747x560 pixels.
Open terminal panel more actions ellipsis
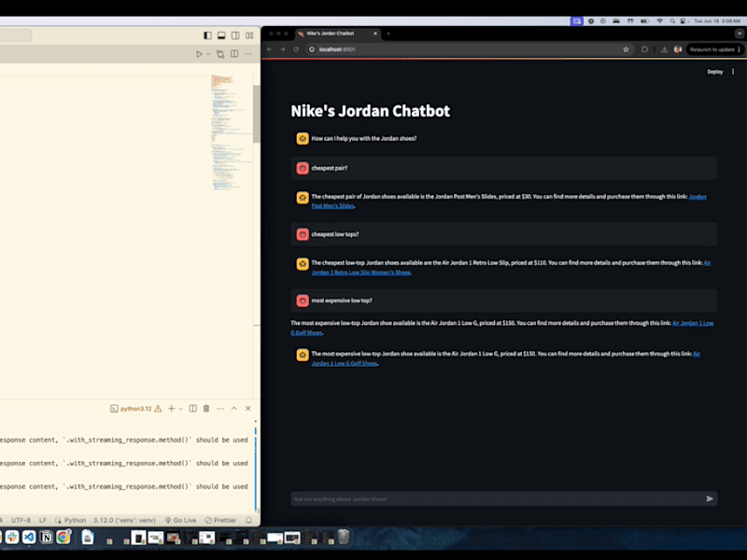[220, 409]
